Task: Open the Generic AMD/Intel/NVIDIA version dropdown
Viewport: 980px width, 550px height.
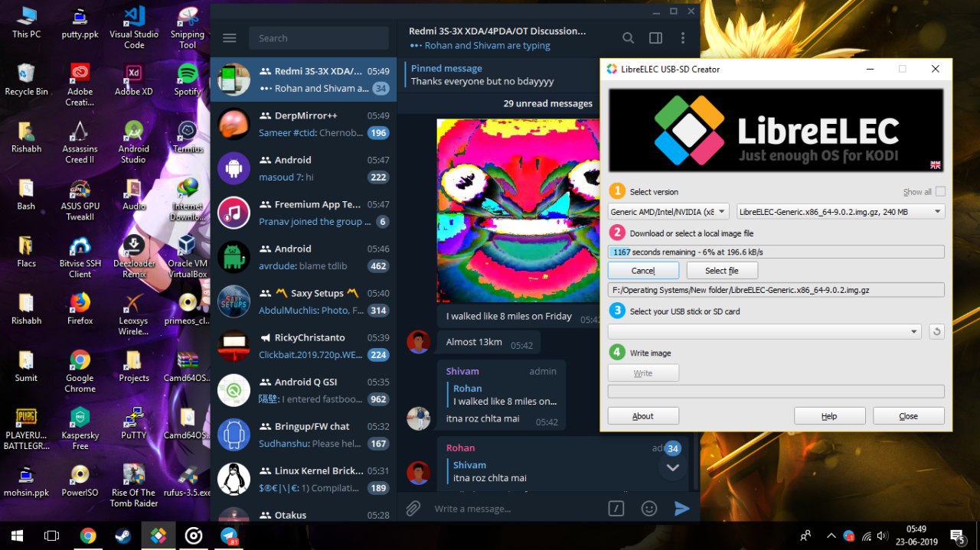Action: [668, 211]
